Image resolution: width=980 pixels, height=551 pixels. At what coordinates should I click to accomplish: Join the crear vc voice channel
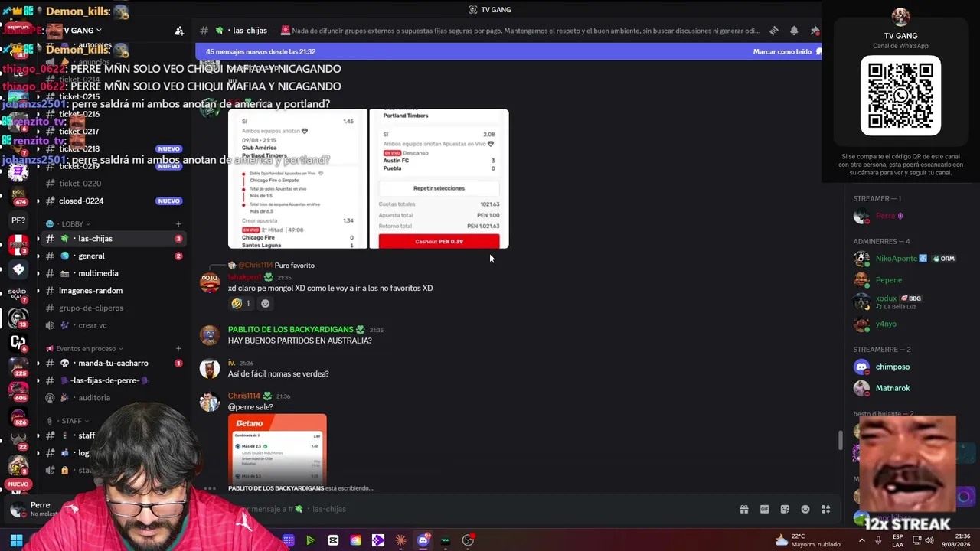(114, 325)
